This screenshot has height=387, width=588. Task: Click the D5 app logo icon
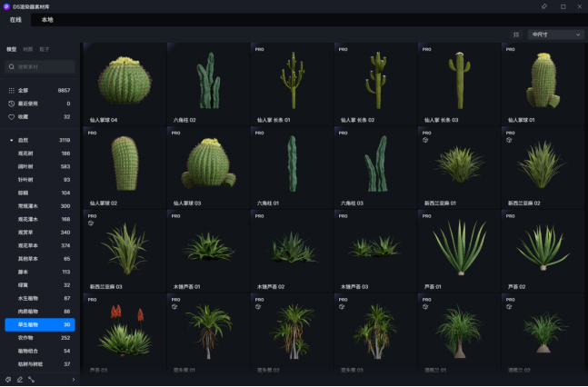[x=6, y=6]
